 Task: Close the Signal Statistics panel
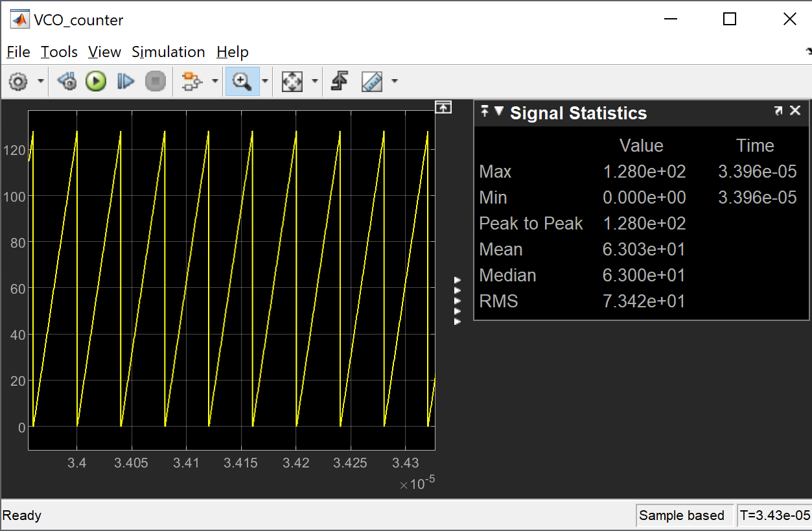pos(795,110)
